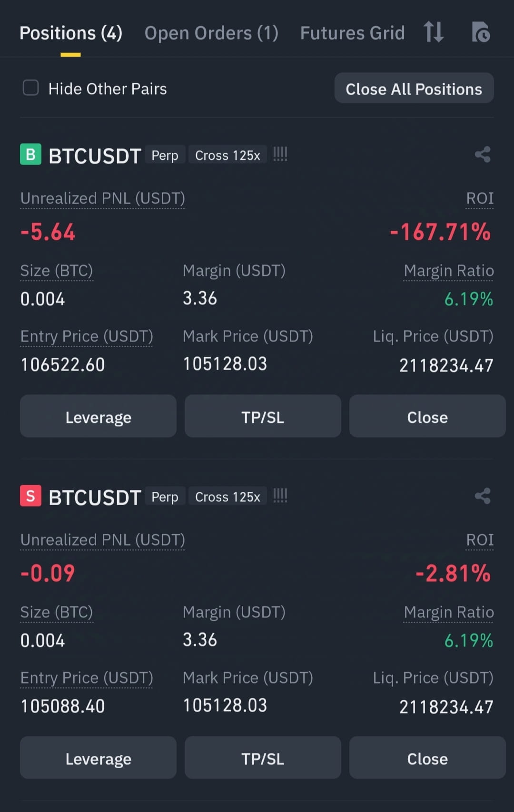Set TP/SL on the short BTCUSDT position
The image size is (514, 812).
[263, 758]
